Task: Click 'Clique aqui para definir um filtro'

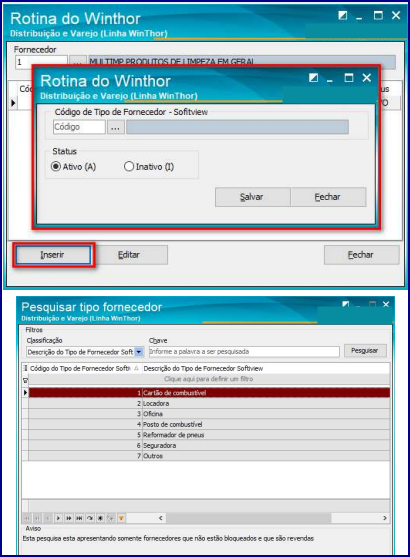Action: click(x=209, y=379)
